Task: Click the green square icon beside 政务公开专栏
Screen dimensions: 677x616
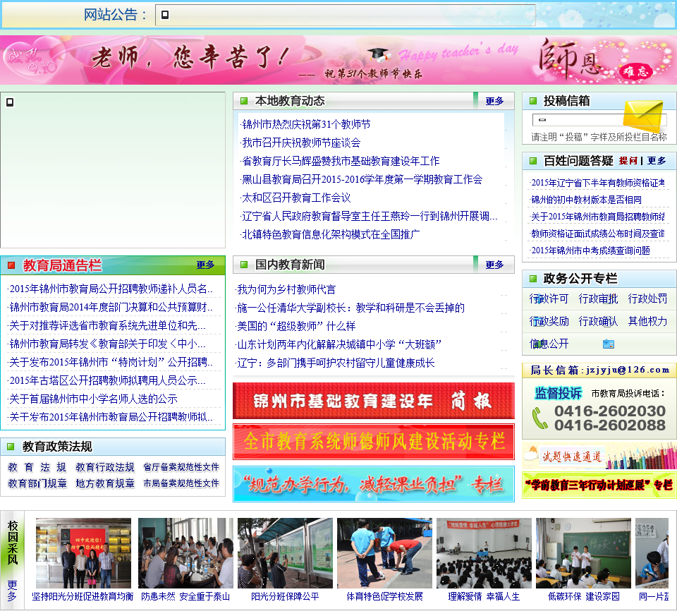Action: tap(533, 279)
